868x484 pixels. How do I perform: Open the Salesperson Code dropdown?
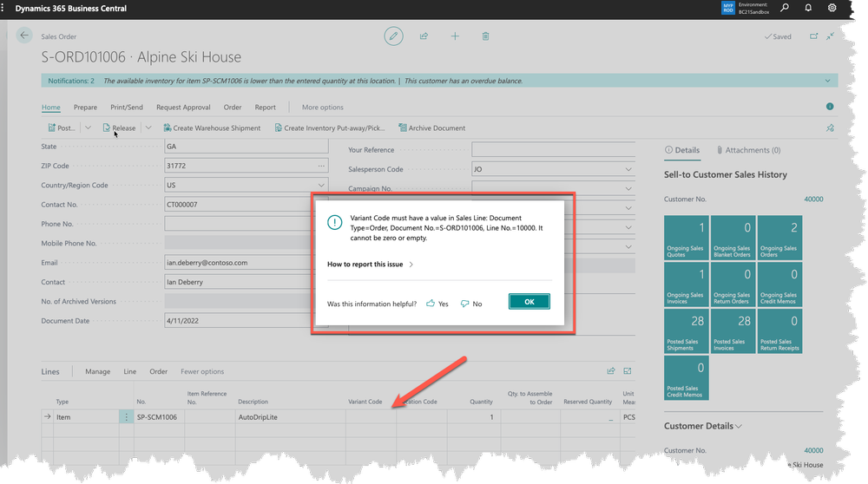coord(628,169)
